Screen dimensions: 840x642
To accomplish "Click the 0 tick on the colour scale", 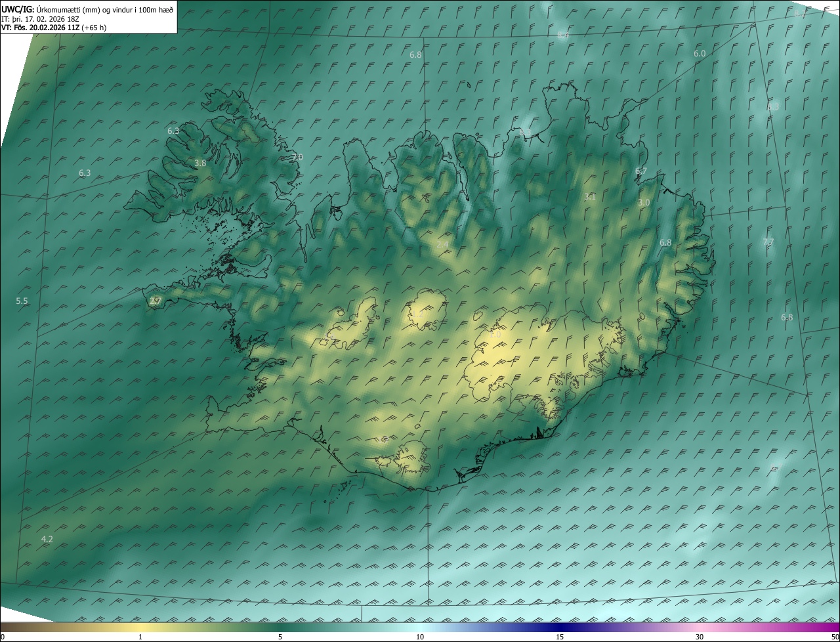I will pos(3,637).
